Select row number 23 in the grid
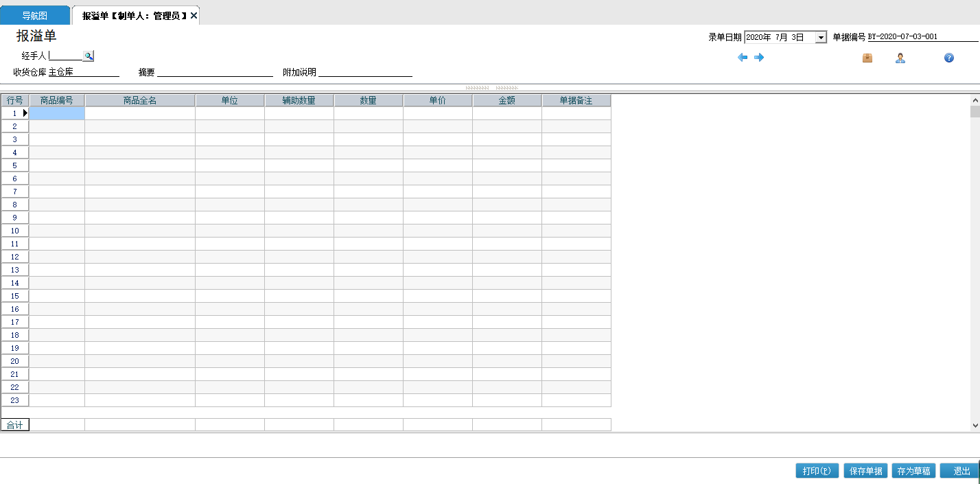The image size is (980, 484). [15, 400]
